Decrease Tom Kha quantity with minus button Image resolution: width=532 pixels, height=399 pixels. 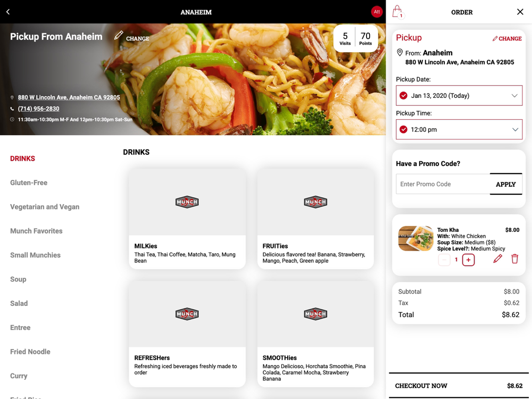click(x=444, y=260)
